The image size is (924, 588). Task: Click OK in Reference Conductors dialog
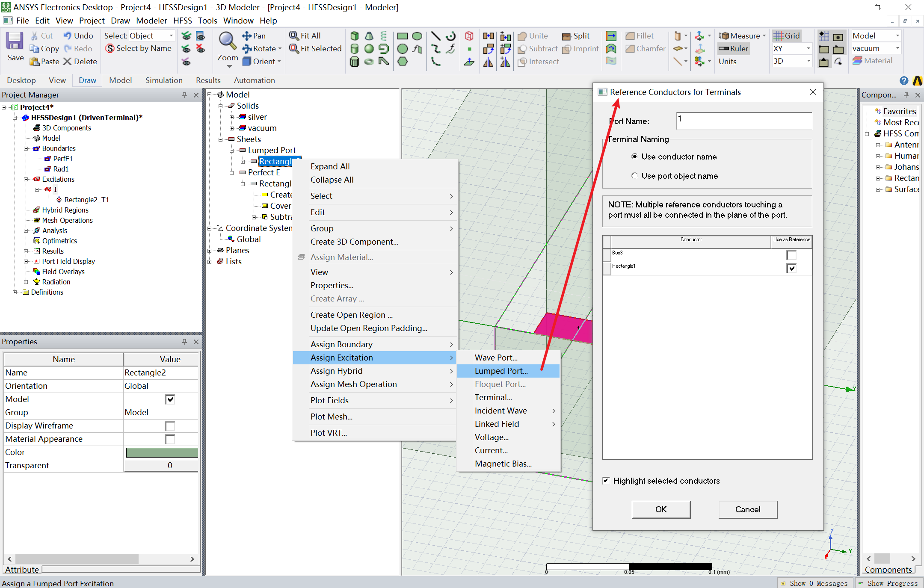[x=660, y=509]
